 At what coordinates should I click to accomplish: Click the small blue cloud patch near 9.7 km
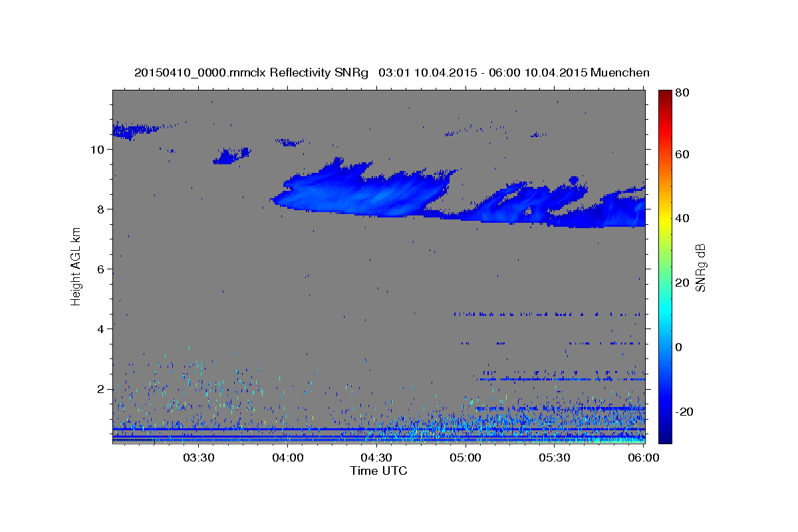[x=231, y=156]
